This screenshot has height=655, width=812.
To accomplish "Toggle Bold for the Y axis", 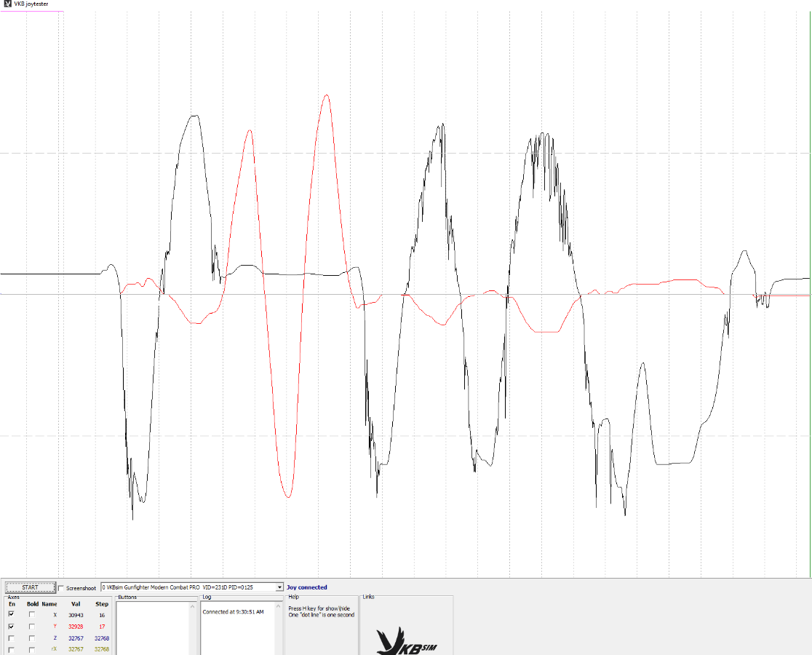I will tap(32, 627).
